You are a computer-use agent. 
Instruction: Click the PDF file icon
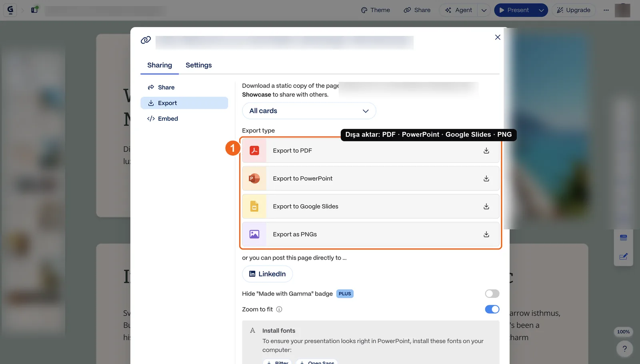click(254, 151)
